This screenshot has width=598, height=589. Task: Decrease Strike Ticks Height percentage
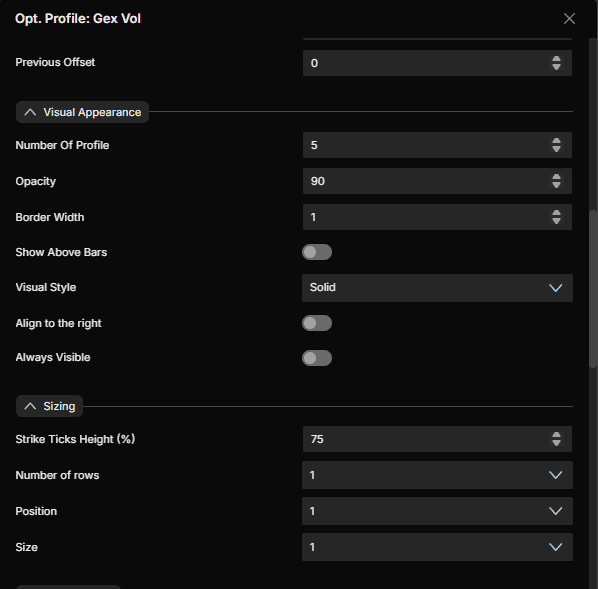click(556, 443)
